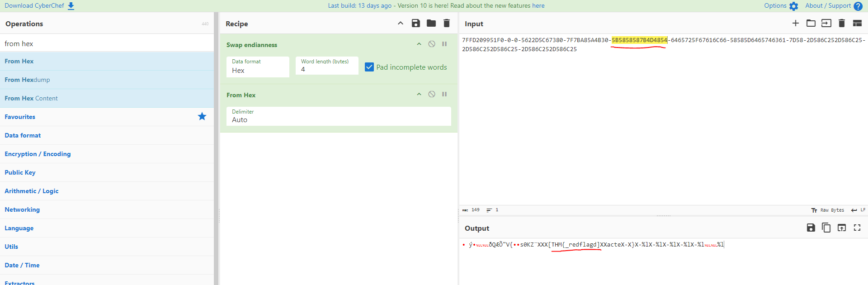Clear recipe with trash icon

tap(447, 24)
